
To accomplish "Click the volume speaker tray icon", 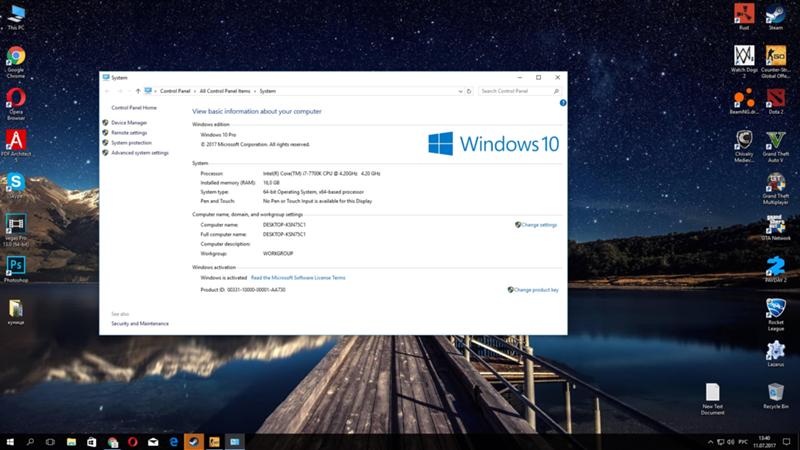I will (x=731, y=442).
